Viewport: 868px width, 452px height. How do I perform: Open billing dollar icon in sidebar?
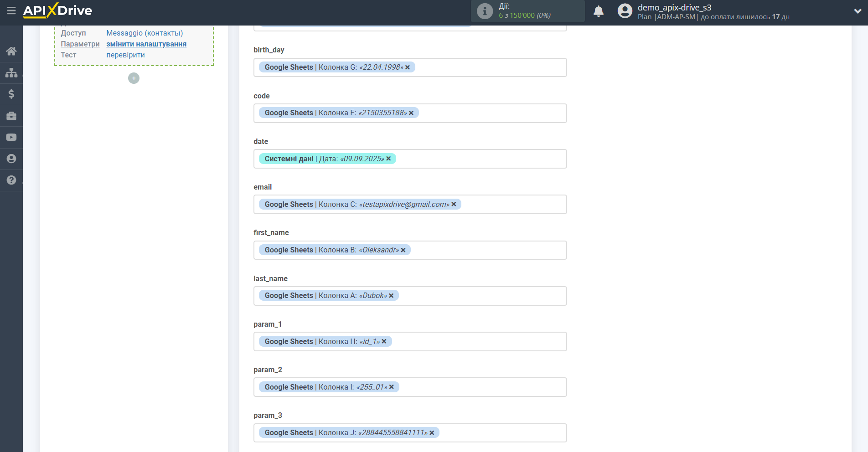[x=11, y=94]
